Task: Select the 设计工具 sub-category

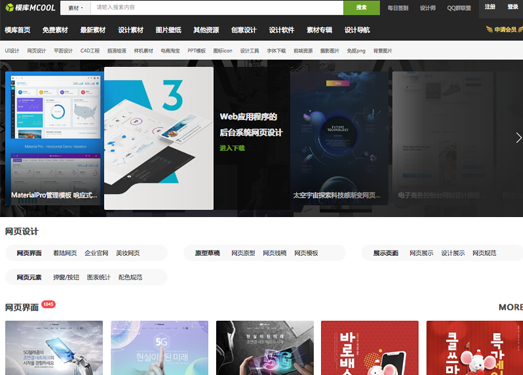Action: pyautogui.click(x=249, y=51)
